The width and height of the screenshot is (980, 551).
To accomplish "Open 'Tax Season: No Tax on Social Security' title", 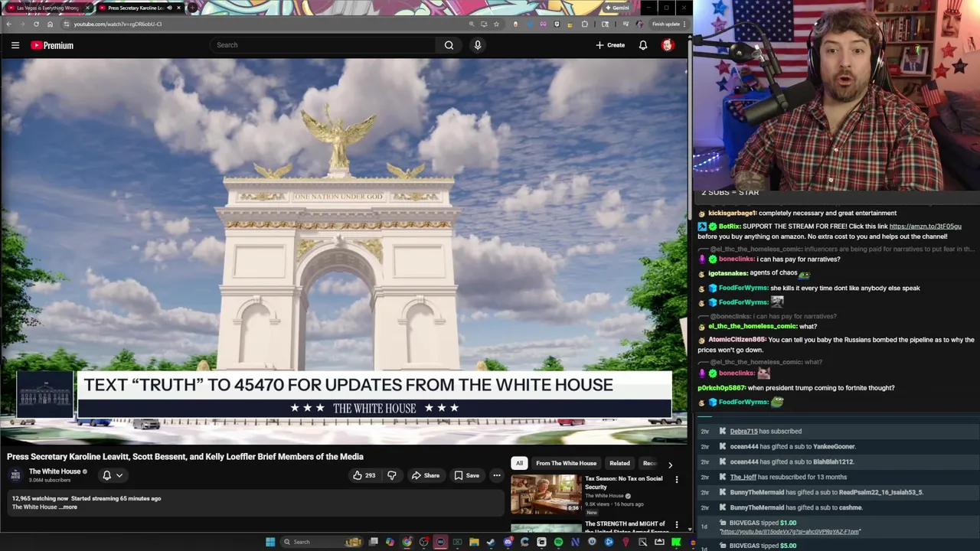I will (x=623, y=482).
